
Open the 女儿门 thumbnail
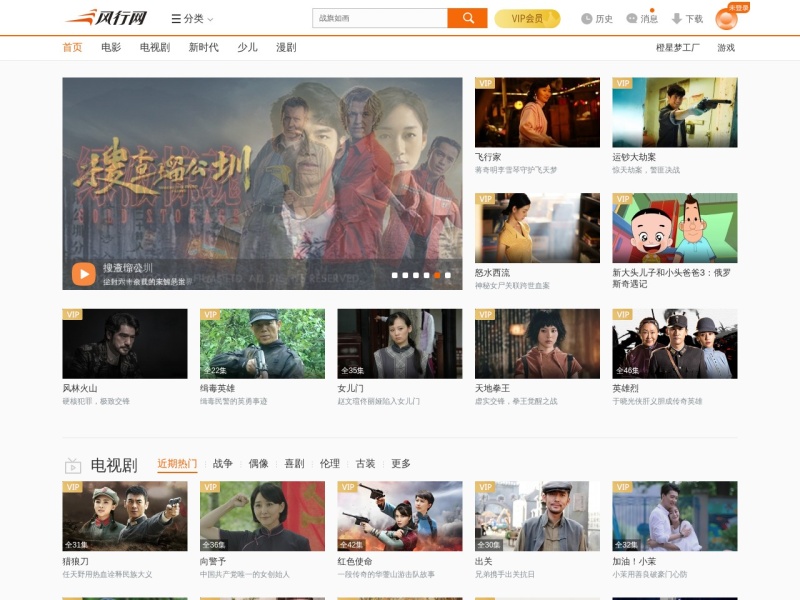pyautogui.click(x=399, y=343)
